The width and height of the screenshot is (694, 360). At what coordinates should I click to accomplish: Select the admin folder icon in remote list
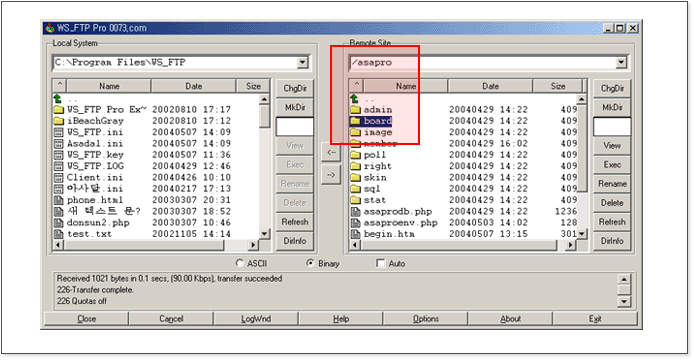(355, 109)
